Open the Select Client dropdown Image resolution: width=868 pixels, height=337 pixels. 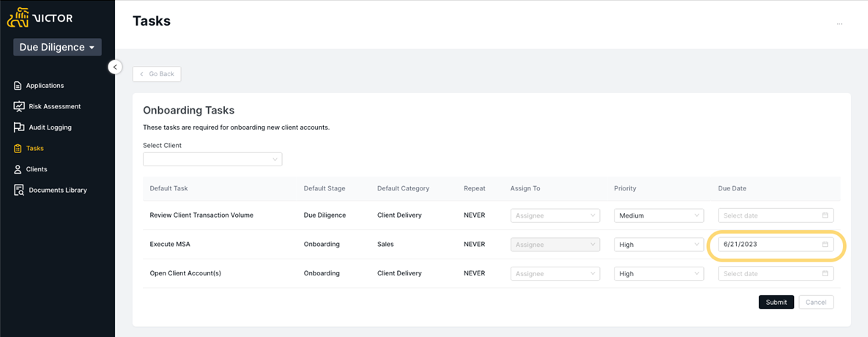pos(212,160)
